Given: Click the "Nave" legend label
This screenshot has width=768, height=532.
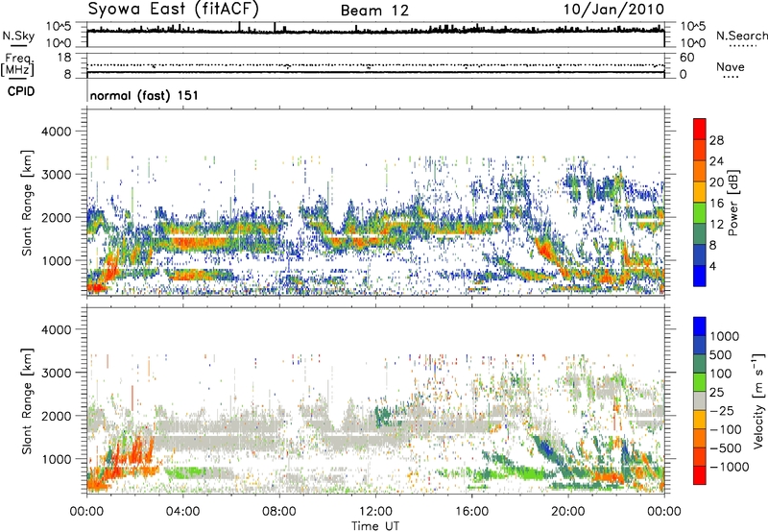Looking at the screenshot, I should pyautogui.click(x=731, y=66).
